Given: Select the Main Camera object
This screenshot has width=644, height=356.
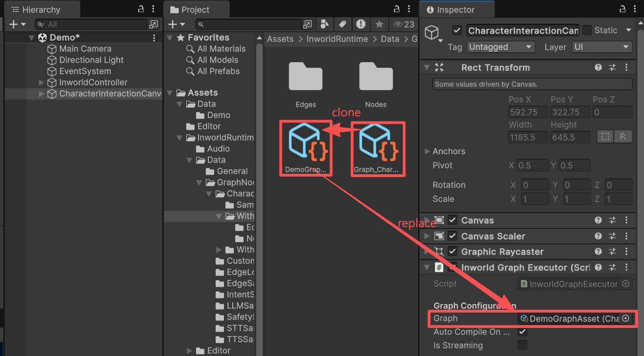Looking at the screenshot, I should point(85,49).
